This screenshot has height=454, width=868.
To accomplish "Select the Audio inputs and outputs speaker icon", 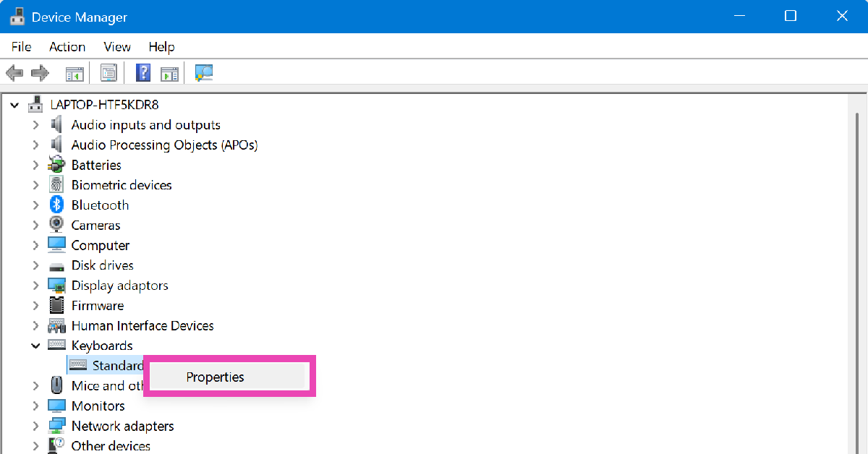I will pyautogui.click(x=56, y=125).
